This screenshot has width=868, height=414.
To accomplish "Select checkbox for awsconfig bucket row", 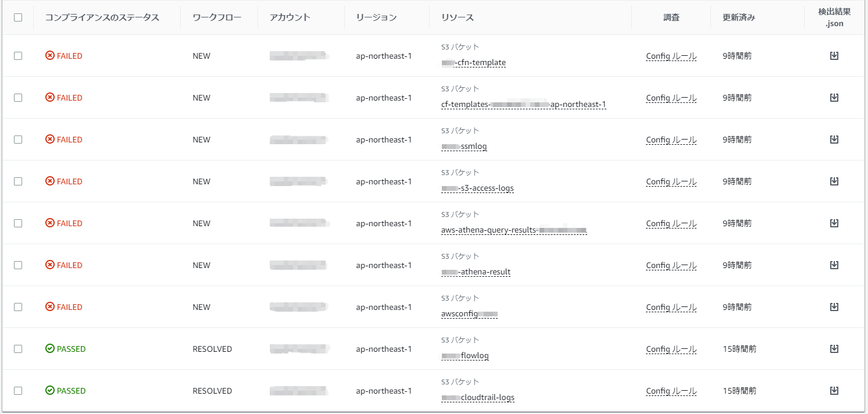I will pos(18,307).
